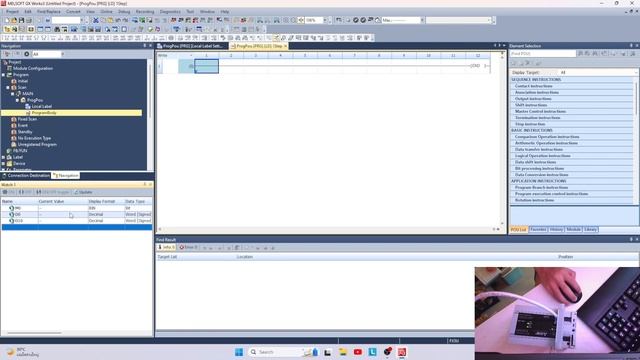Open Windows Start menu
Image resolution: width=640 pixels, height=360 pixels.
(x=239, y=352)
